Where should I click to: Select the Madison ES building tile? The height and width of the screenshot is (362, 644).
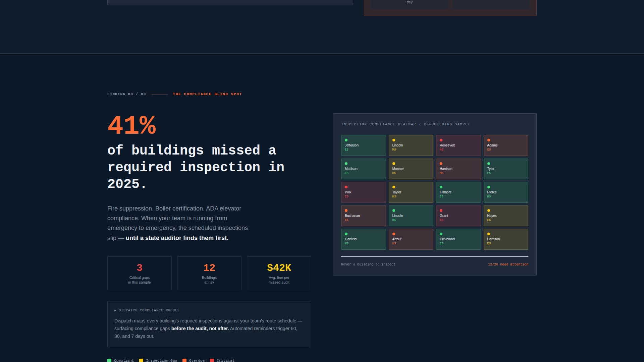[x=363, y=169]
